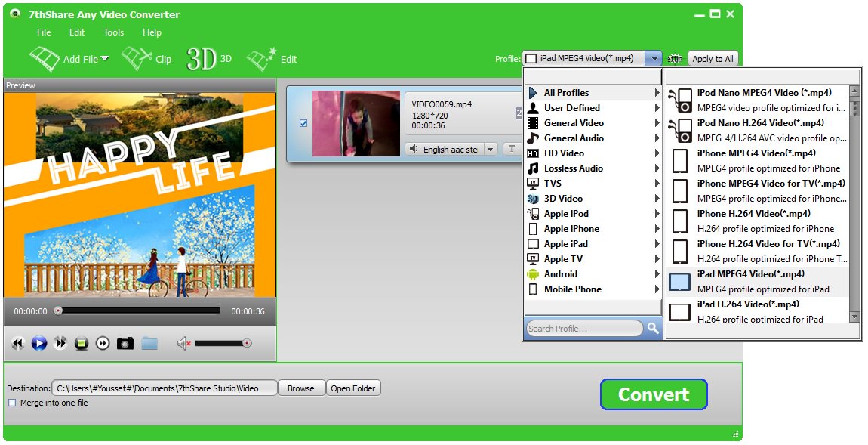Click the preview seek slider handle
Viewport: 868px width, 445px height.
58,311
